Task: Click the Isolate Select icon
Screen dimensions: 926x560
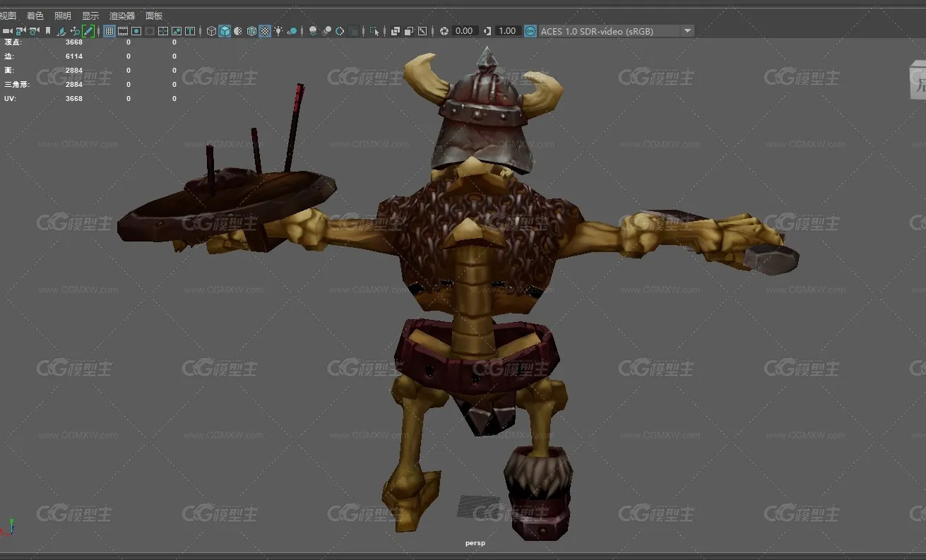Action: point(374,31)
